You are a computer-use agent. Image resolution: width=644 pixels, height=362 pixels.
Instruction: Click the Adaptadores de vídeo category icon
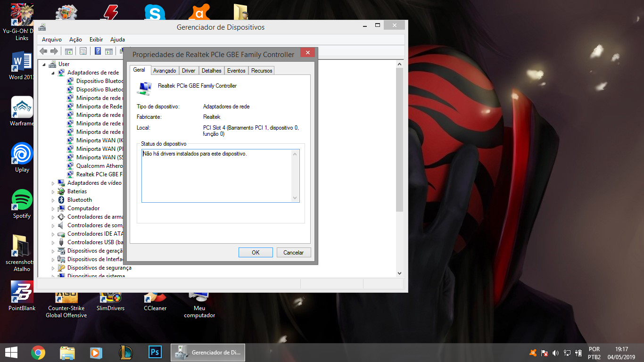click(61, 183)
